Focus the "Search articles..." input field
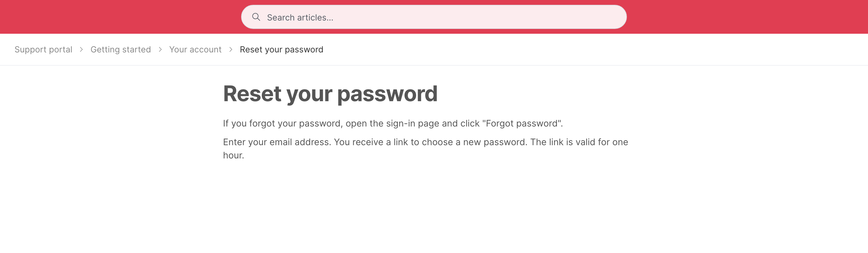Image resolution: width=868 pixels, height=253 pixels. pos(434,17)
